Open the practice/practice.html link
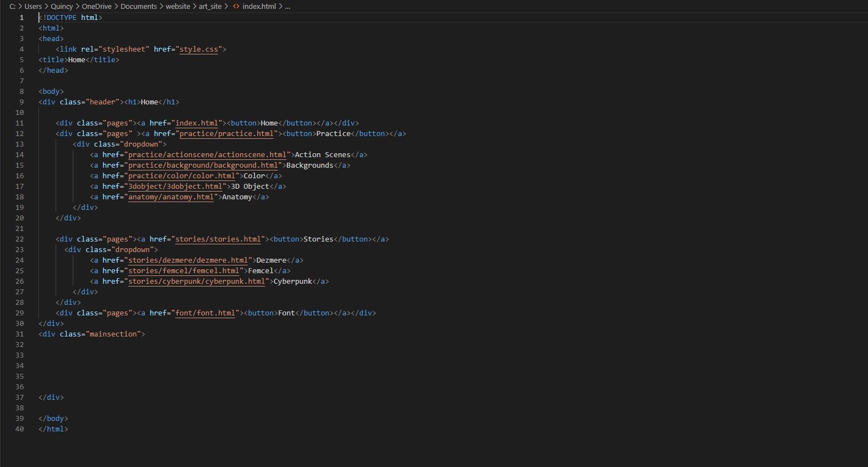The image size is (868, 467). (x=227, y=133)
